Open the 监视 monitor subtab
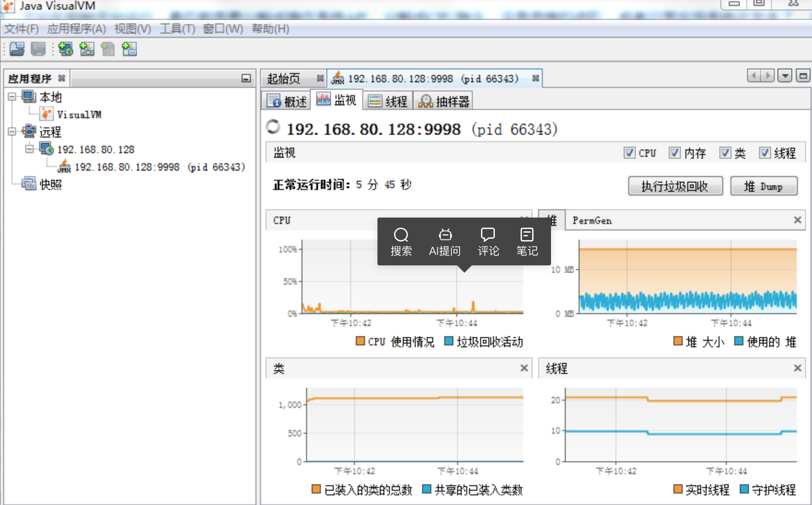 336,100
